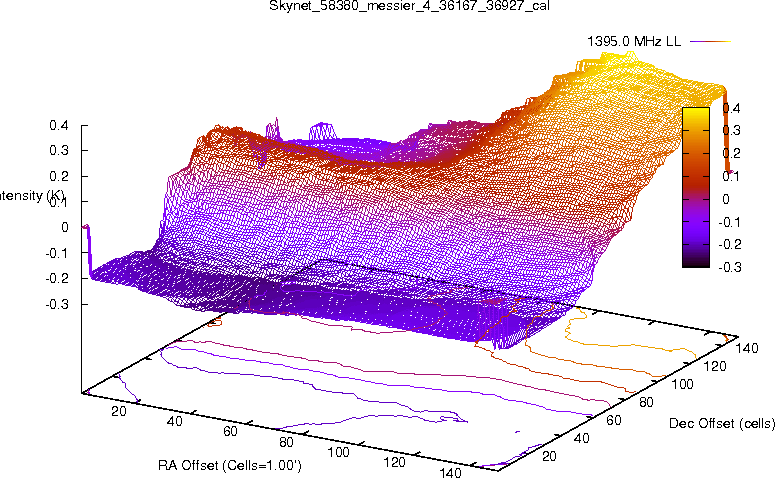Screen dimensions: 775x478
Task: Click the legend line sample beside 1395.0 MHz LL
Action: point(710,42)
